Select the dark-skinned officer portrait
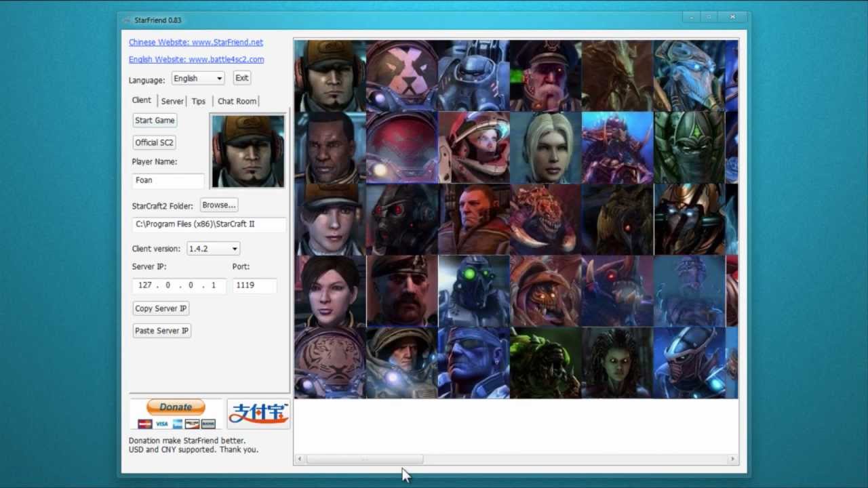Screen dimensions: 868x488 pyautogui.click(x=330, y=147)
